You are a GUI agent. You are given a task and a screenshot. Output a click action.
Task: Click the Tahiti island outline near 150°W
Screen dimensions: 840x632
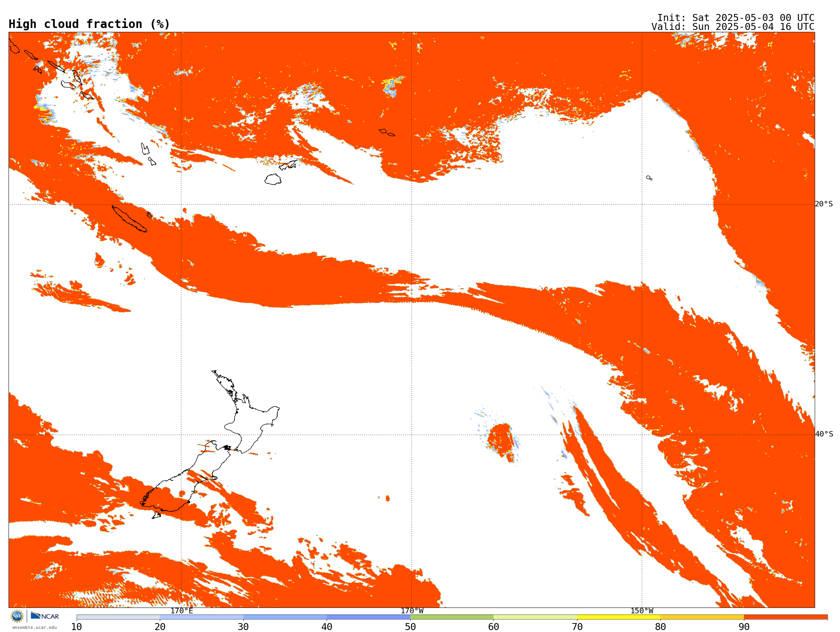point(649,178)
